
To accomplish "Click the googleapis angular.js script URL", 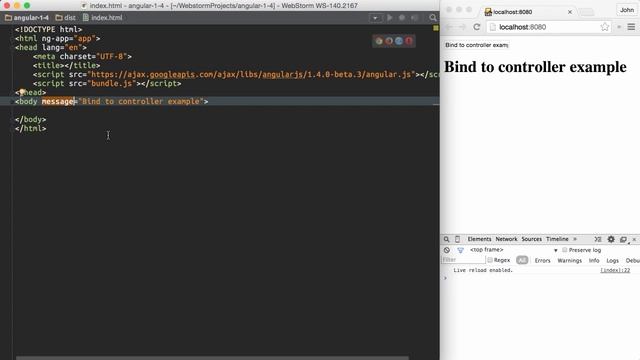I will [250, 74].
